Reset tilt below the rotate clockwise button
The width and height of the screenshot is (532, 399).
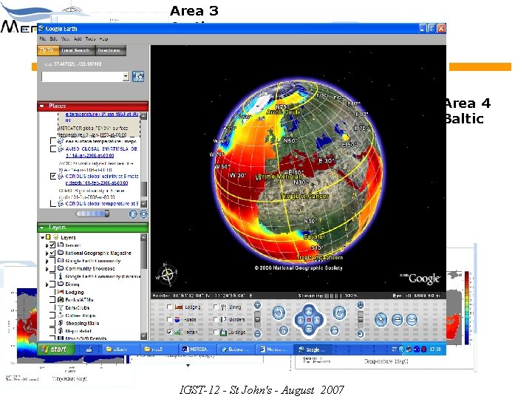tap(334, 330)
